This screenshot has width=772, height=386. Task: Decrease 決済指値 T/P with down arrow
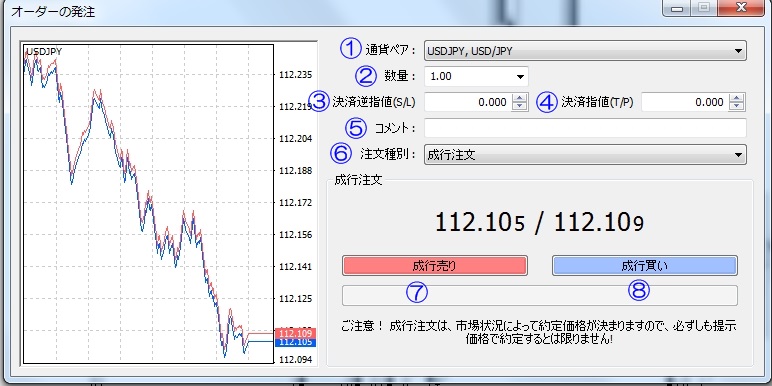[737, 106]
